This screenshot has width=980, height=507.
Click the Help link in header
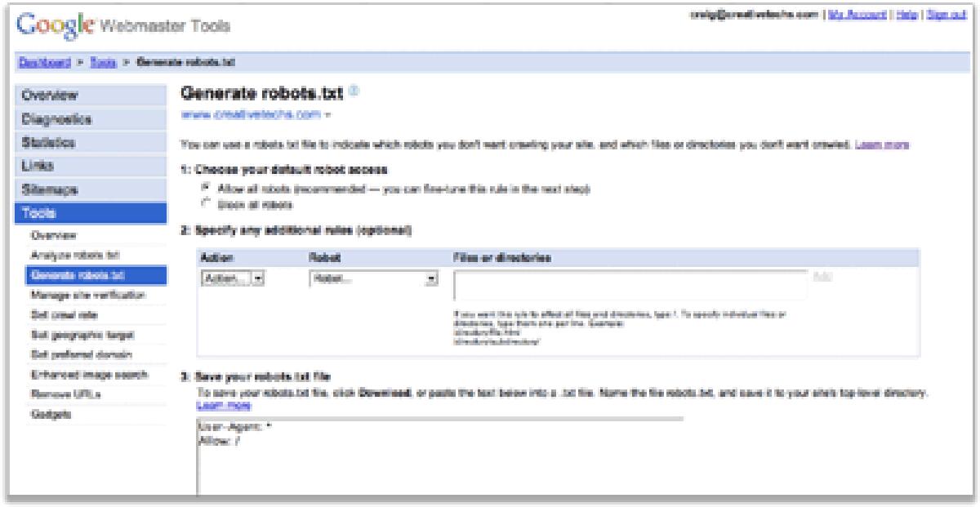pos(907,15)
